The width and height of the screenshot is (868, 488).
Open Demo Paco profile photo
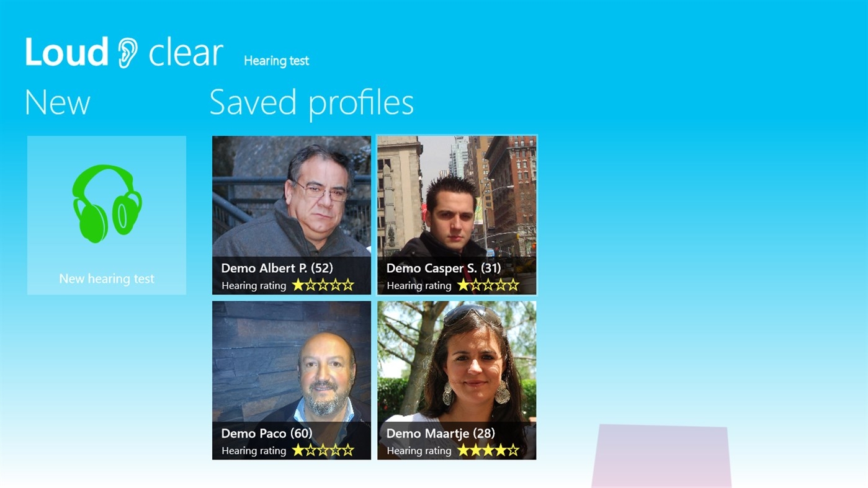click(292, 362)
